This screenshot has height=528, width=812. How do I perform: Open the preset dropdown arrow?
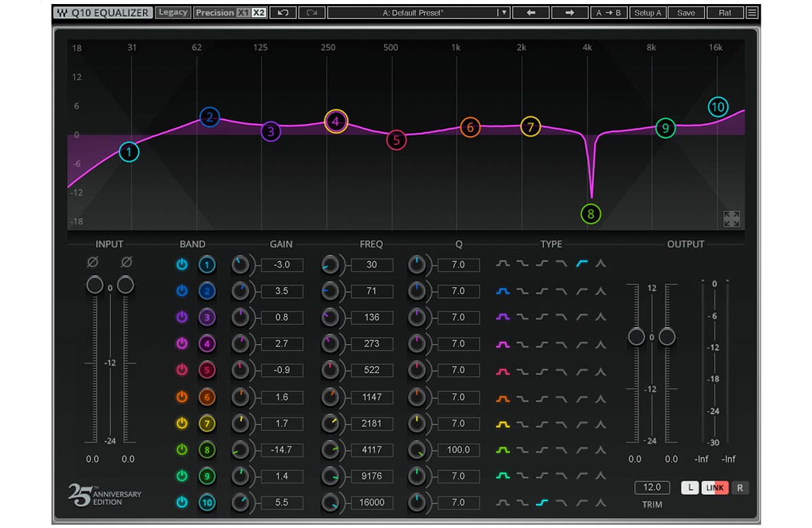coord(504,12)
